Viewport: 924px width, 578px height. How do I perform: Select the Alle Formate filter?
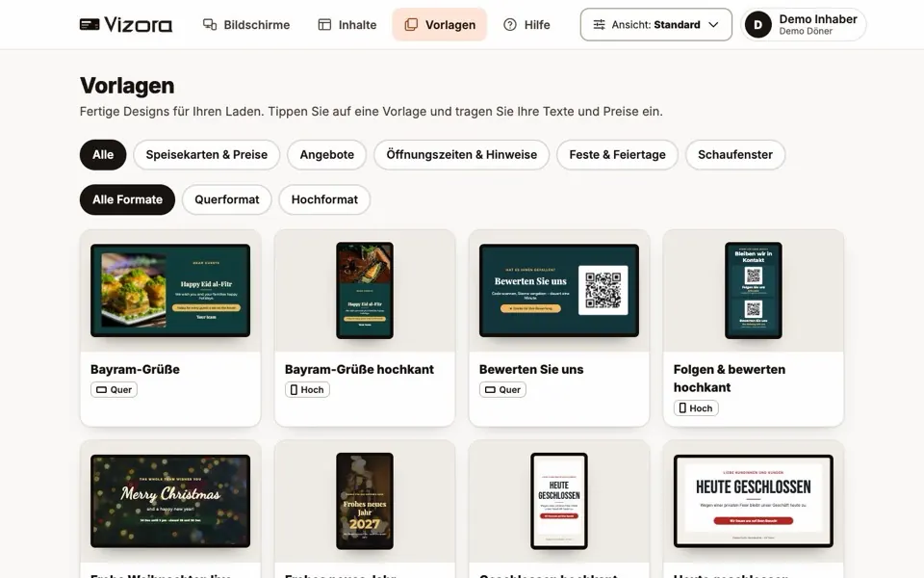pos(127,199)
